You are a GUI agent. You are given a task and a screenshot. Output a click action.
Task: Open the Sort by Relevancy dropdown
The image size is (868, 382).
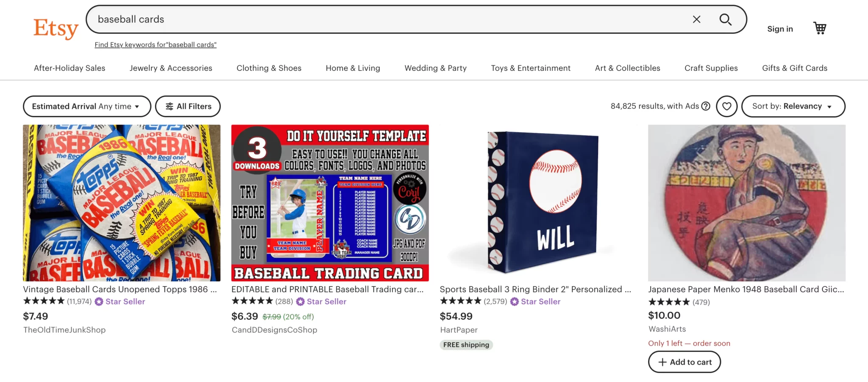(x=793, y=106)
